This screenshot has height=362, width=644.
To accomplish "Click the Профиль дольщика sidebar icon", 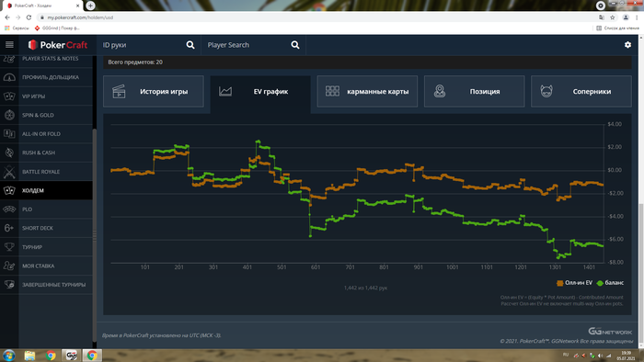I will pyautogui.click(x=9, y=77).
